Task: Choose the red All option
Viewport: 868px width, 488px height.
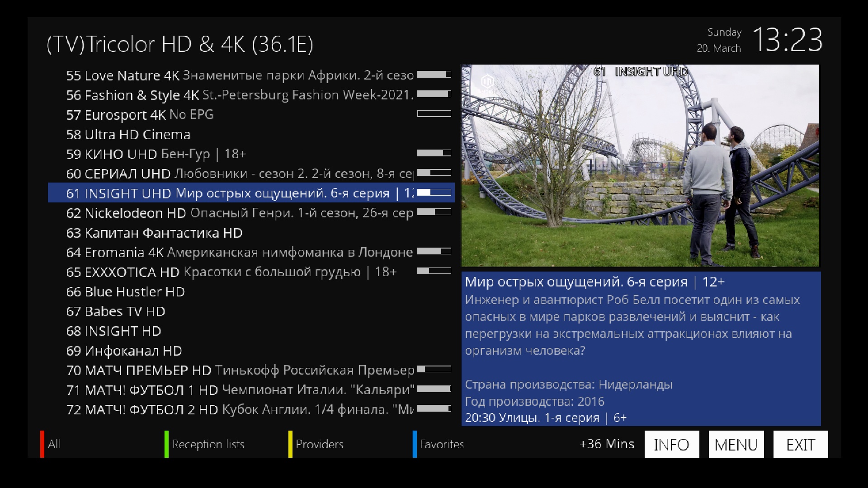Action: (x=51, y=444)
